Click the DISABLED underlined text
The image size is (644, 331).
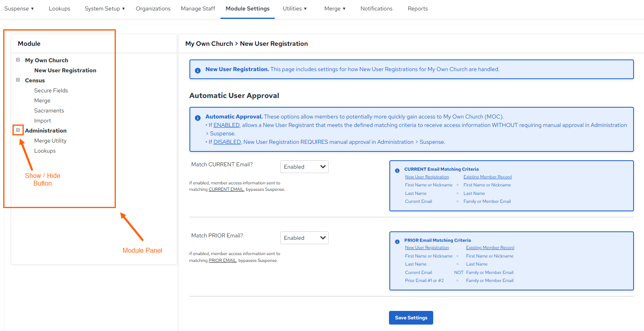click(227, 142)
